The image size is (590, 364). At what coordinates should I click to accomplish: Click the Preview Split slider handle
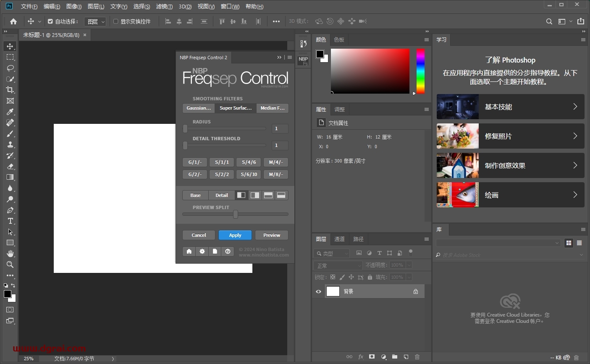[236, 214]
